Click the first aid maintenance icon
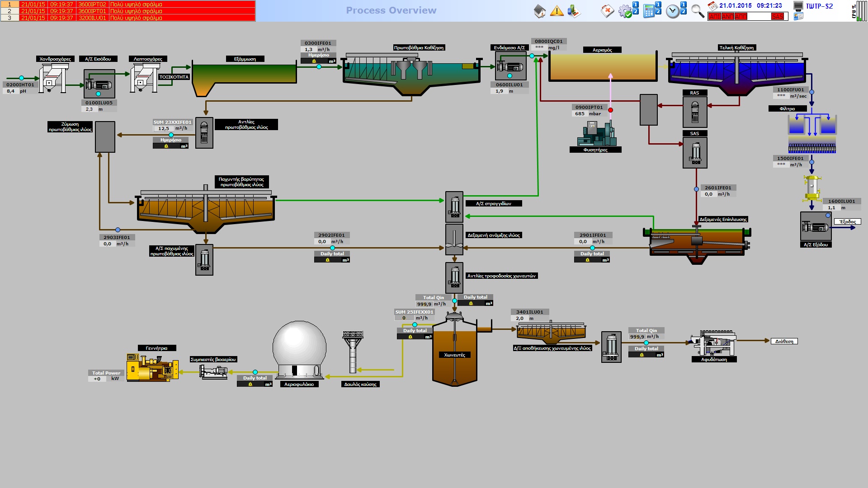This screenshot has height=488, width=868. pyautogui.click(x=608, y=11)
